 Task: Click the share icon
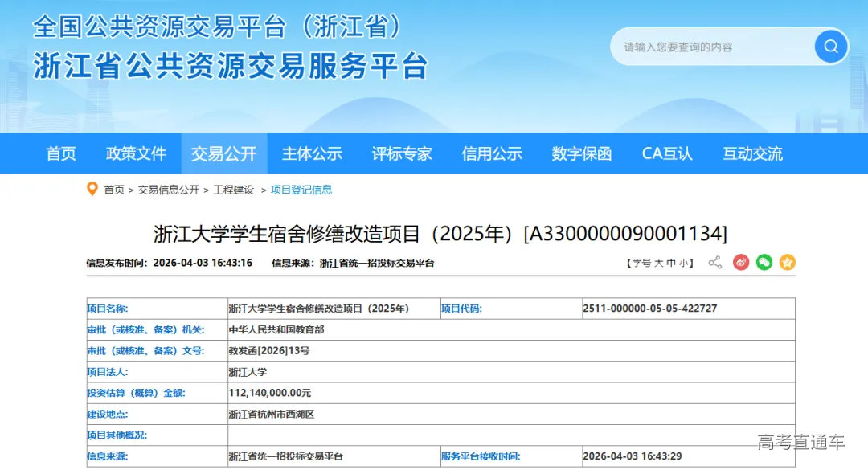tap(714, 263)
